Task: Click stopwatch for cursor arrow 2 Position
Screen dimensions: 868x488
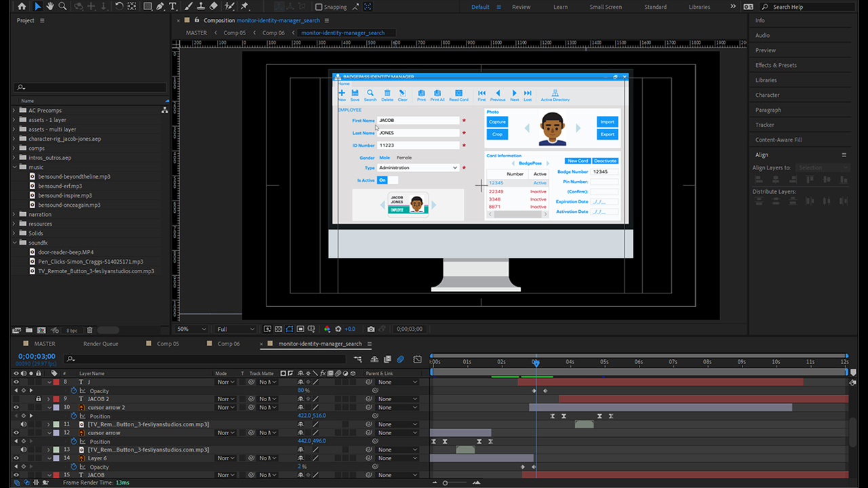Action: [x=75, y=416]
